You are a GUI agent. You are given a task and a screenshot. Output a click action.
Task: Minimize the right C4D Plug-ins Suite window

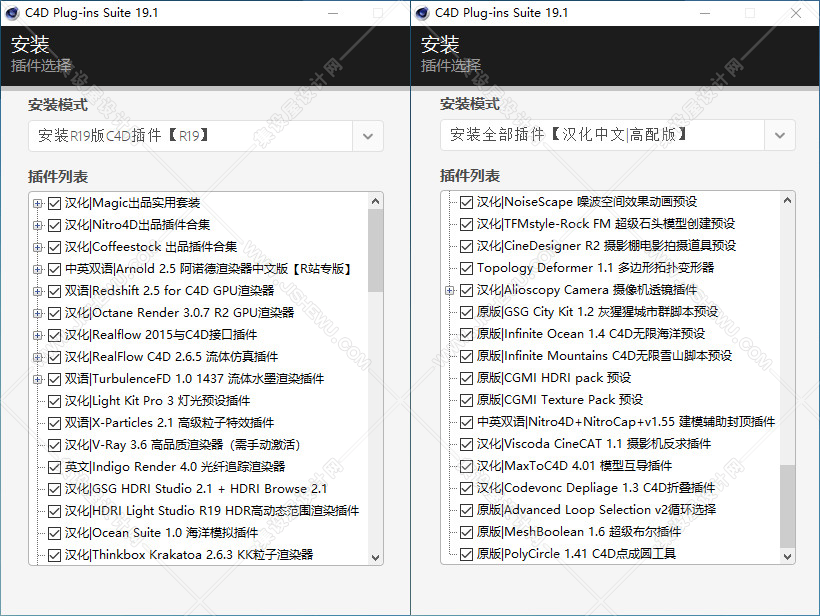coord(705,13)
